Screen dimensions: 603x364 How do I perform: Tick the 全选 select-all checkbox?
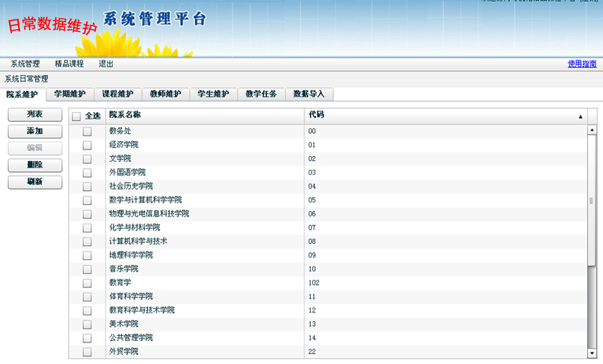(76, 116)
